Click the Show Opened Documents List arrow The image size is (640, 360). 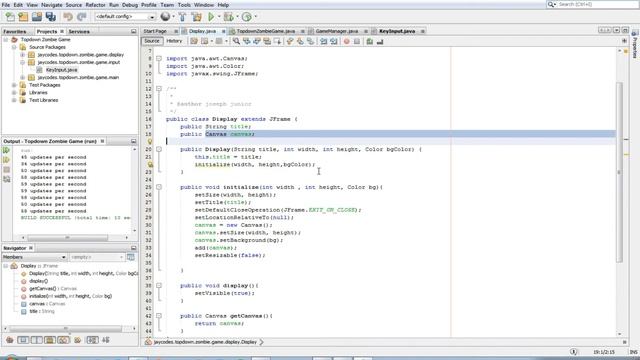click(616, 31)
